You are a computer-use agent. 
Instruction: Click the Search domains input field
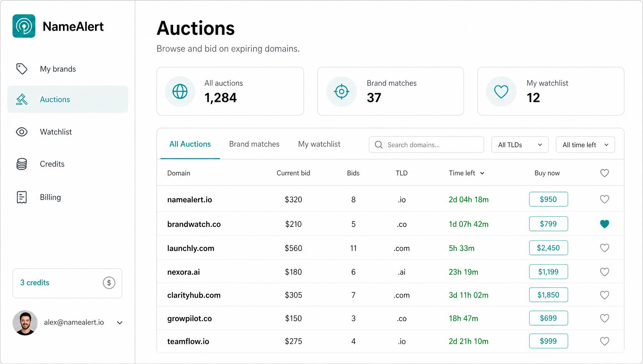click(426, 145)
